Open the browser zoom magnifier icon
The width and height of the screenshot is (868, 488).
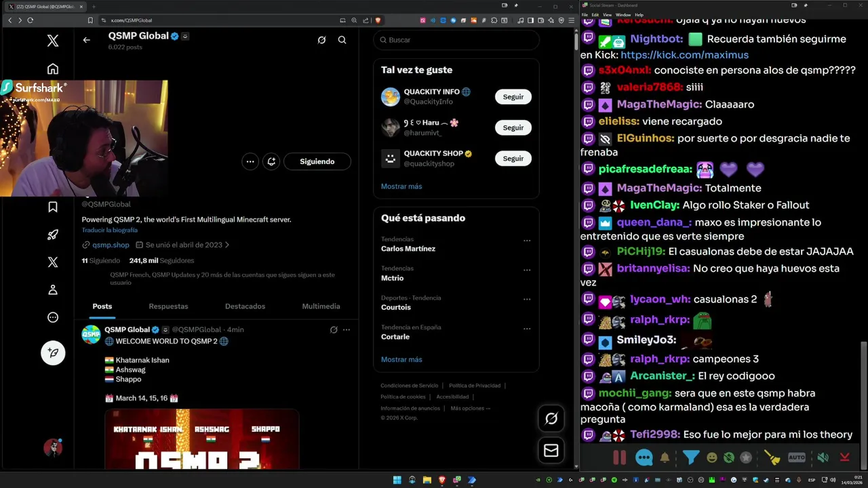tap(354, 20)
